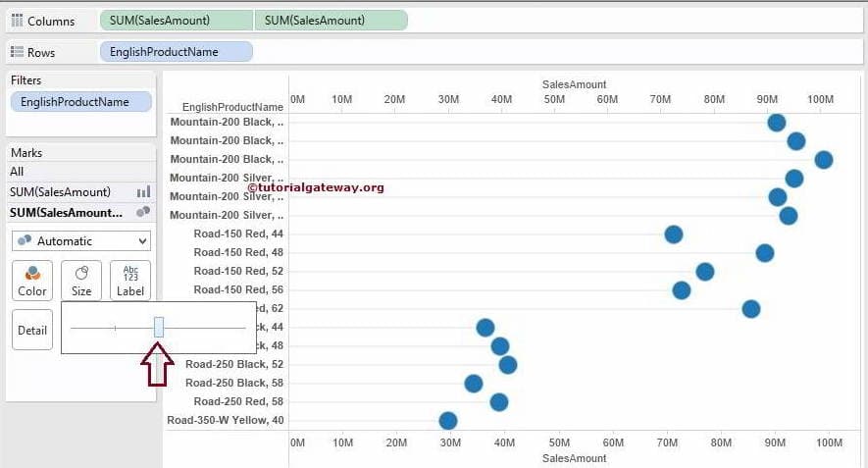Screen dimensions: 868x468
Task: Click the bottom SalesAmount axis title
Action: click(x=574, y=458)
